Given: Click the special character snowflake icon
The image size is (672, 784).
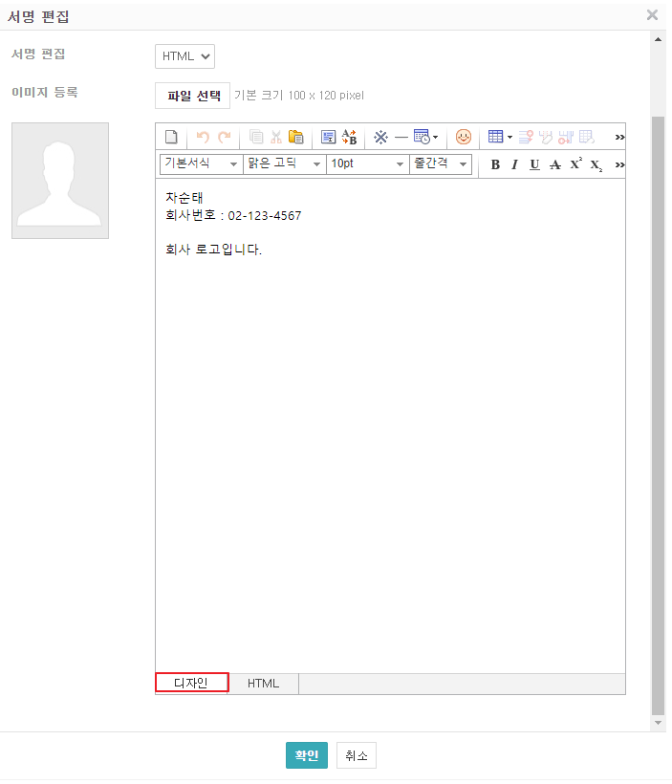Looking at the screenshot, I should coord(381,137).
